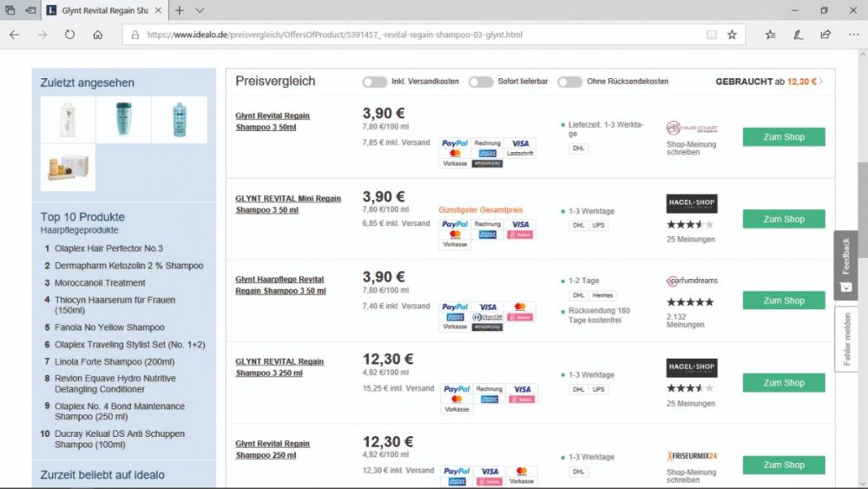This screenshot has width=868, height=489.
Task: Open the tab list dropdown chevron
Action: tap(200, 10)
